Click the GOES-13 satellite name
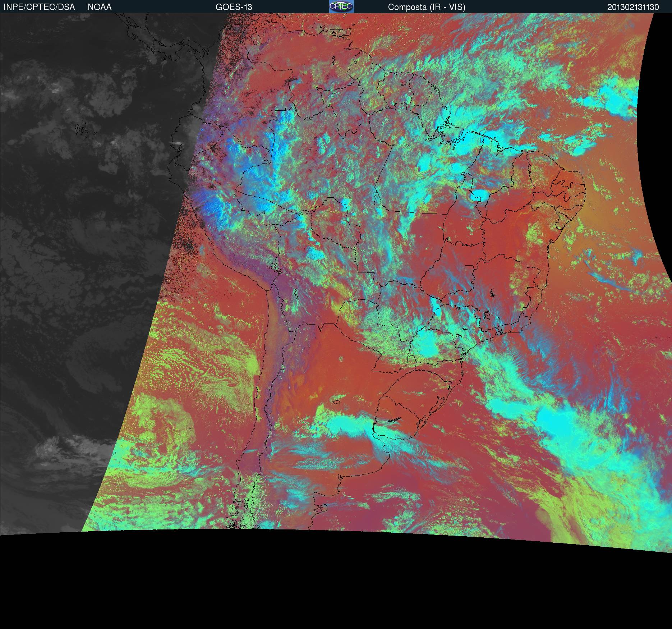This screenshot has height=629, width=672. (x=234, y=7)
